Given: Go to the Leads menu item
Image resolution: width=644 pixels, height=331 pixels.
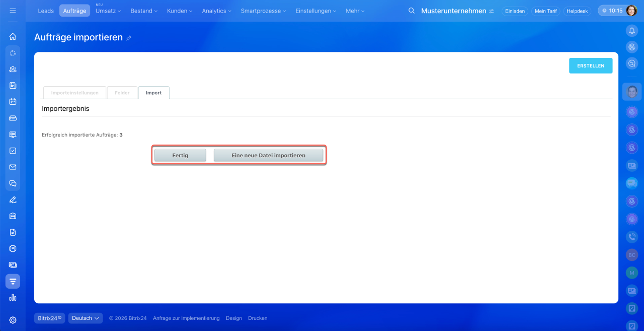Looking at the screenshot, I should (46, 11).
